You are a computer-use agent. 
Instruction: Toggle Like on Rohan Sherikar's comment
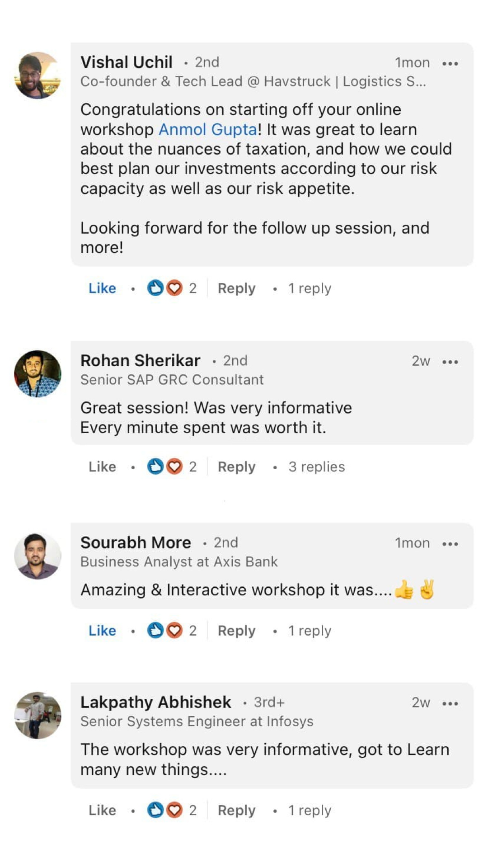[102, 467]
